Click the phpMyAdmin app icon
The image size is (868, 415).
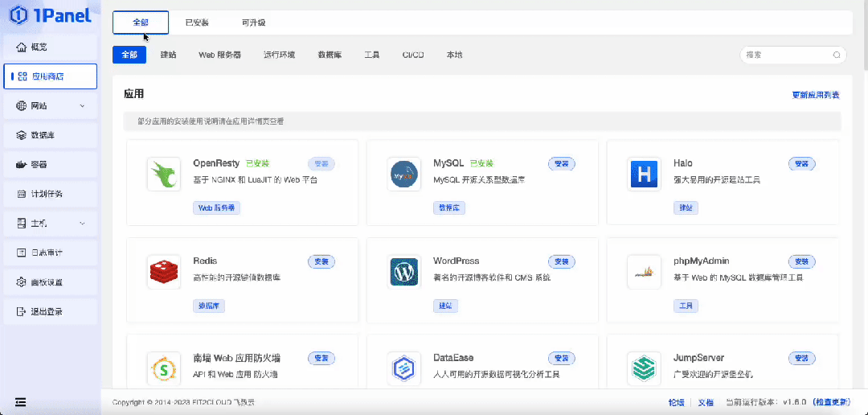(644, 272)
